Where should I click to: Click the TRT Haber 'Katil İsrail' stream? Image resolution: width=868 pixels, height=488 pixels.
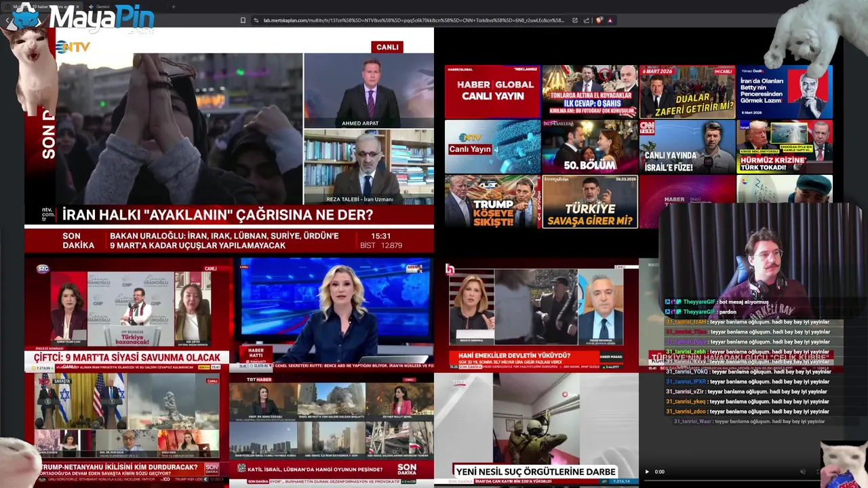(332, 430)
